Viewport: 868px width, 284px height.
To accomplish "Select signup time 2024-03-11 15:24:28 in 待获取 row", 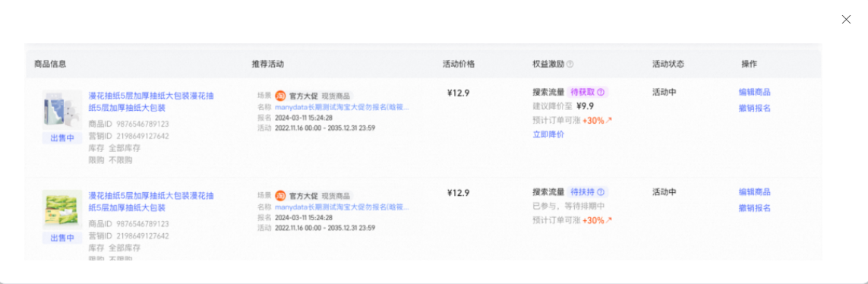I will (x=303, y=118).
